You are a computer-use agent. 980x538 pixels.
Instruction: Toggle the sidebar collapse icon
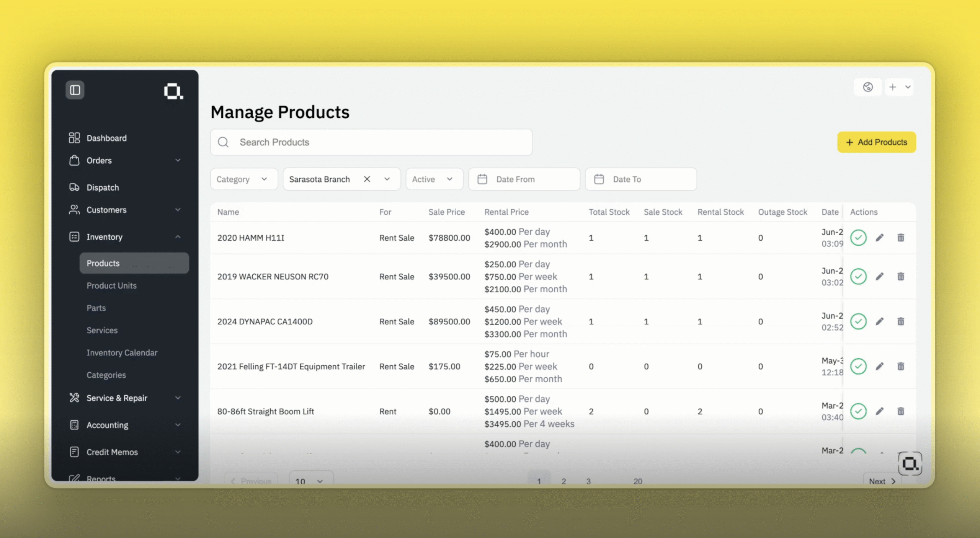[75, 90]
